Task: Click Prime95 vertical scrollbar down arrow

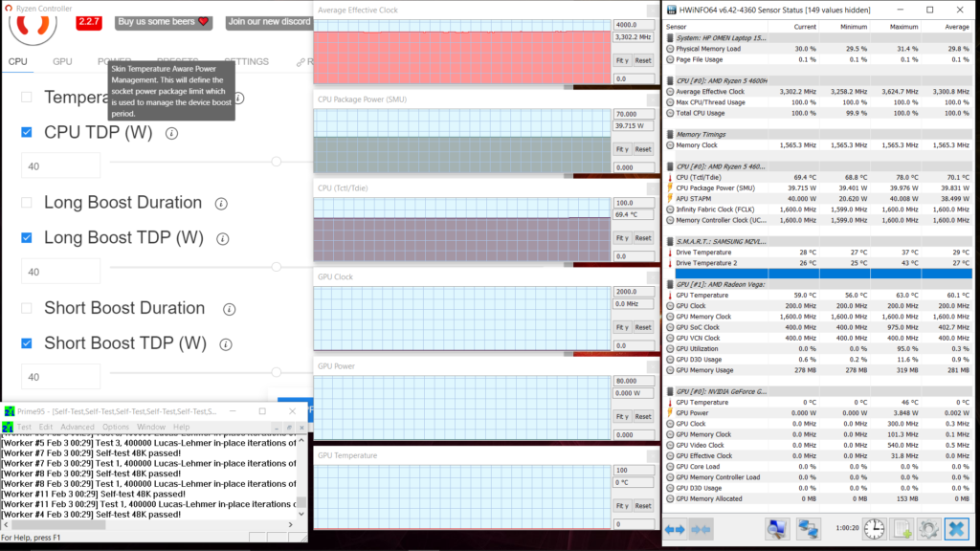Action: 301,514
